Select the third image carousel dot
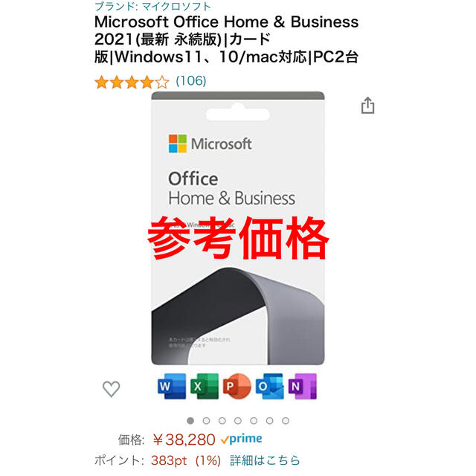 [222, 421]
